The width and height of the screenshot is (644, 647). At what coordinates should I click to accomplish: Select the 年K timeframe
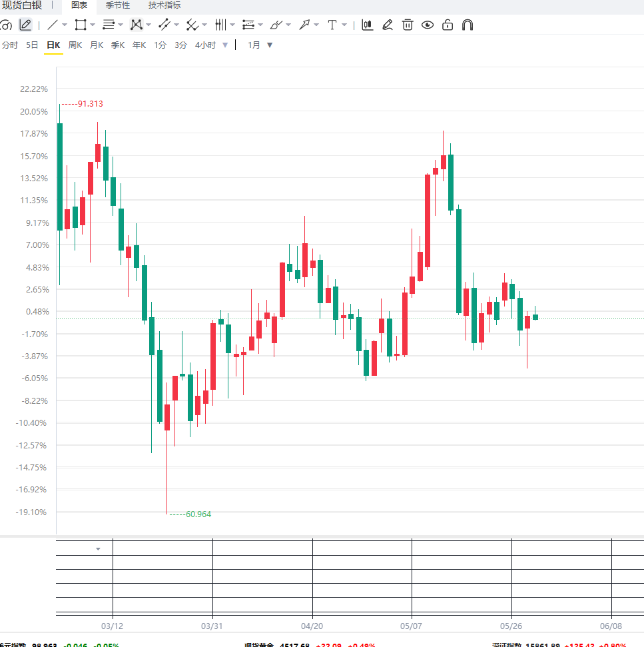tap(139, 45)
